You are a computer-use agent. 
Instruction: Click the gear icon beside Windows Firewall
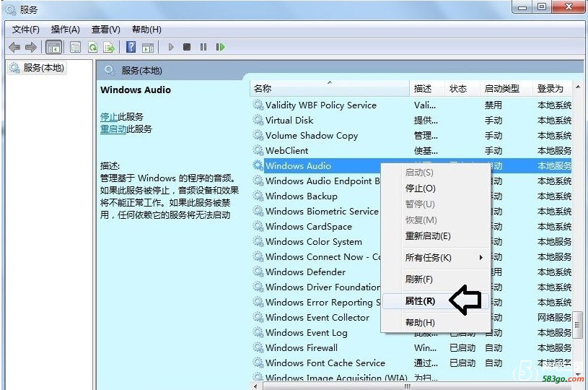(258, 347)
